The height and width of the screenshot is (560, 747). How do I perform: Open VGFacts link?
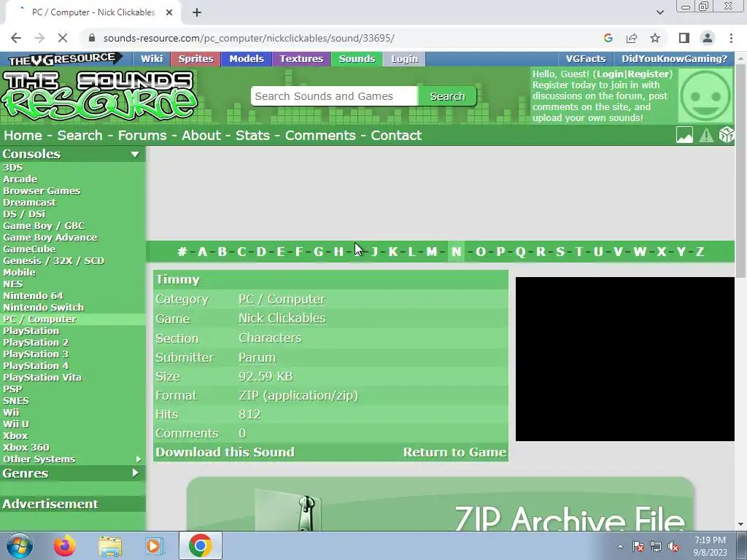click(586, 58)
